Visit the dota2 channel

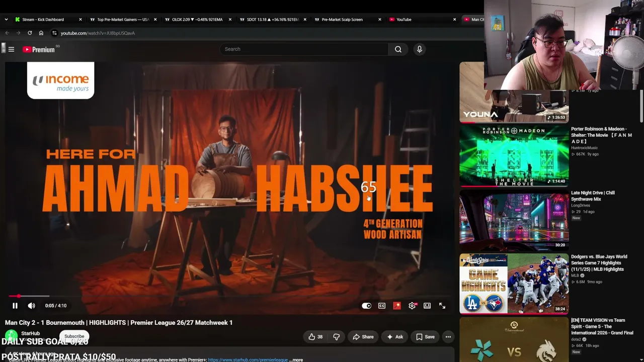[x=576, y=339]
